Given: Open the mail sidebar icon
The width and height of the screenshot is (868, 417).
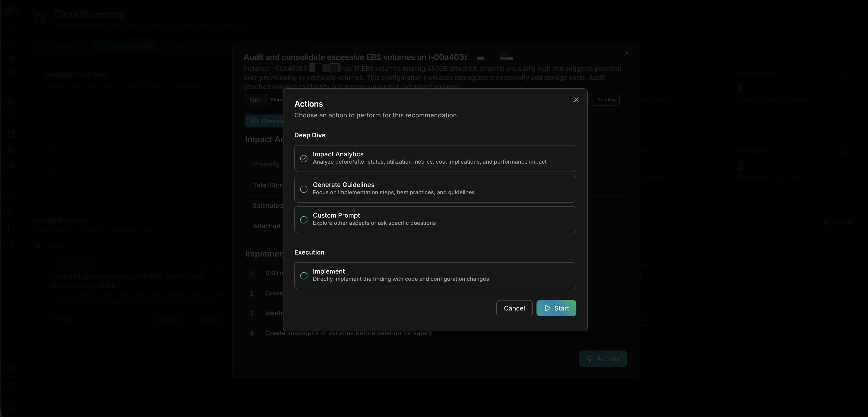Looking at the screenshot, I should pyautogui.click(x=11, y=367).
